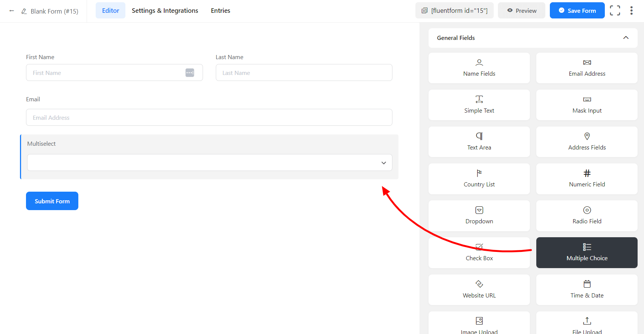Insert the Address Fields element

pos(587,142)
